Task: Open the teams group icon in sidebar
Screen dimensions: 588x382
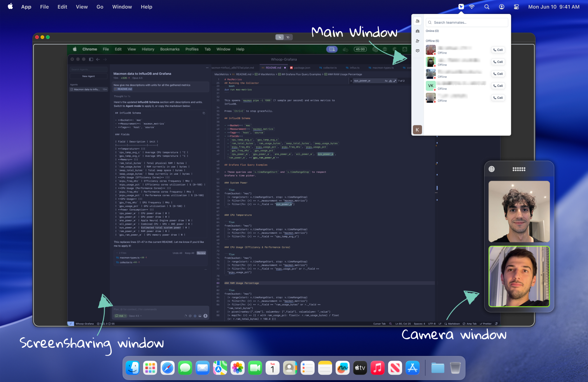Action: (x=417, y=31)
